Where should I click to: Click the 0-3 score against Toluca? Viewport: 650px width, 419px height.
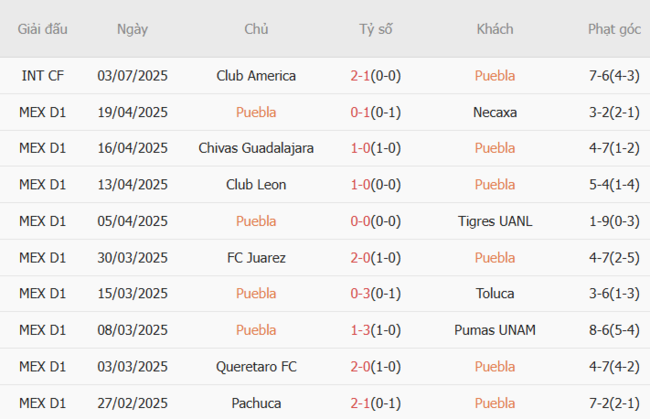coord(375,293)
